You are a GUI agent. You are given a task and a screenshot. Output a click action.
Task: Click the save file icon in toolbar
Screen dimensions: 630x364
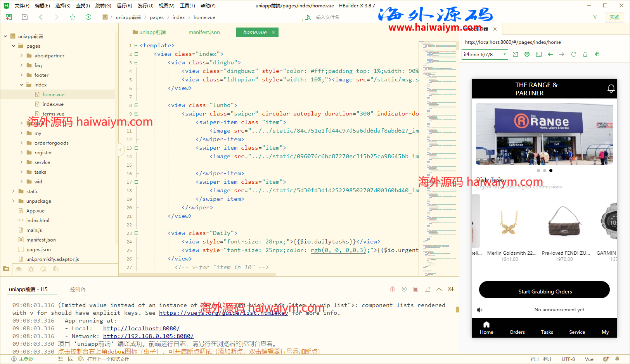pos(25,17)
